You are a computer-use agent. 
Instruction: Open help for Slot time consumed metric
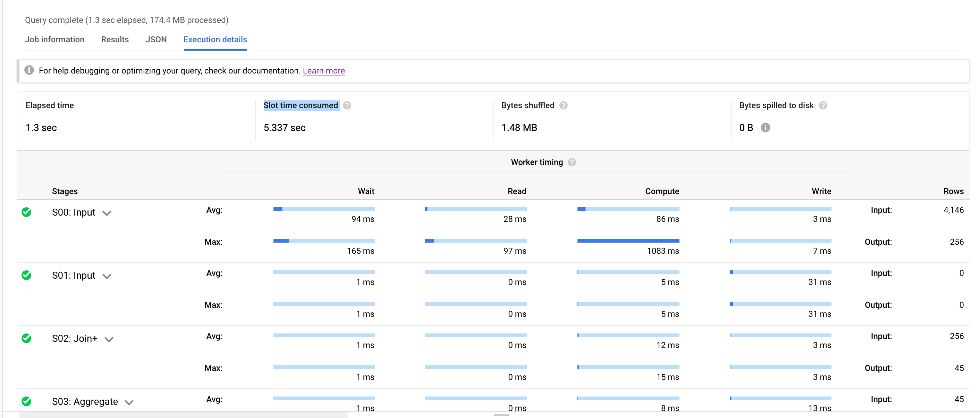tap(347, 105)
